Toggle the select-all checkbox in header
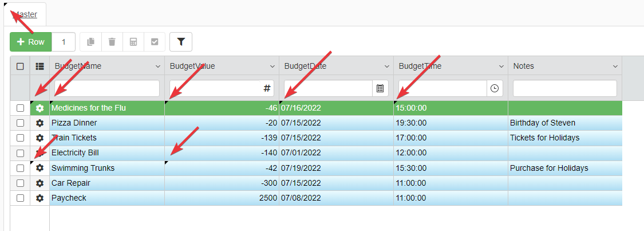This screenshot has height=231, width=644. click(x=20, y=66)
